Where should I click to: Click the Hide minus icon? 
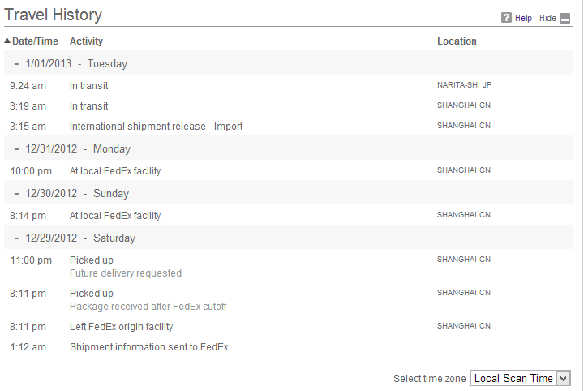tap(564, 18)
